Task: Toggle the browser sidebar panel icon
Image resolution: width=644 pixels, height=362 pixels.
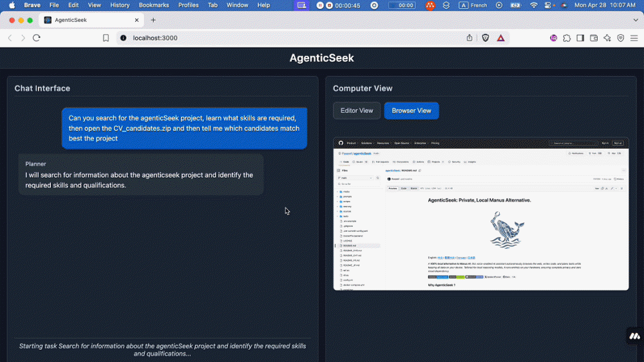Action: point(580,38)
